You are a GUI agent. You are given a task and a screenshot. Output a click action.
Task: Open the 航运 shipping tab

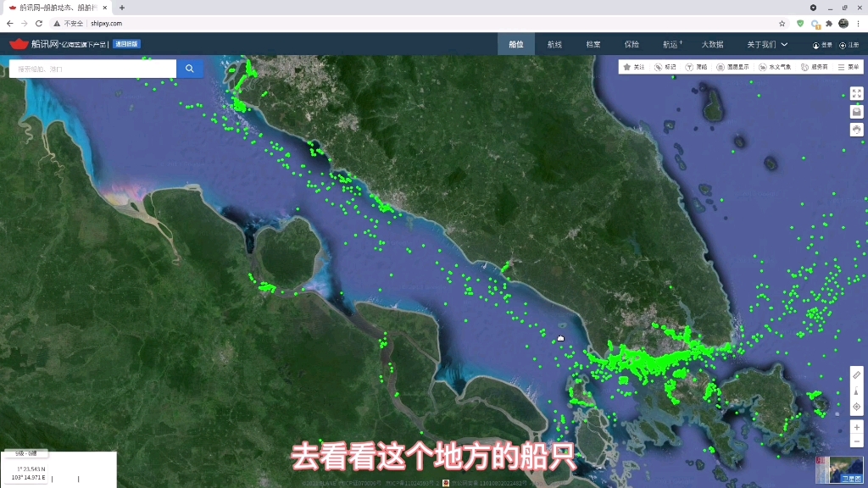(x=672, y=44)
